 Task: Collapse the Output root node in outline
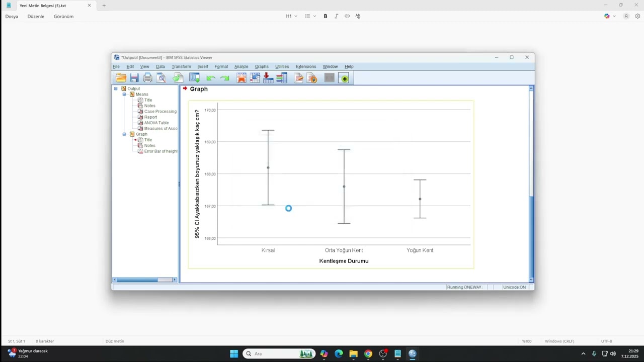[x=116, y=88]
